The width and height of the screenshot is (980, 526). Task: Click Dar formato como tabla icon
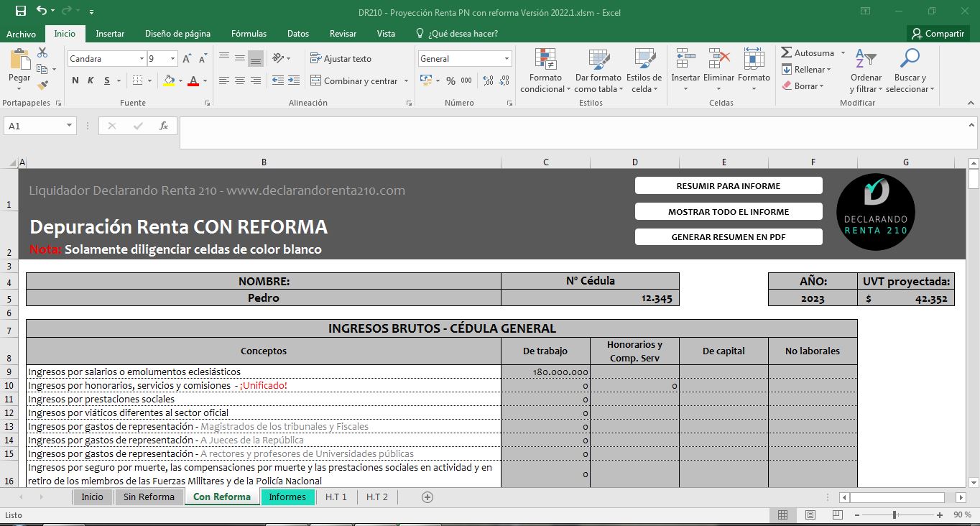(598, 59)
